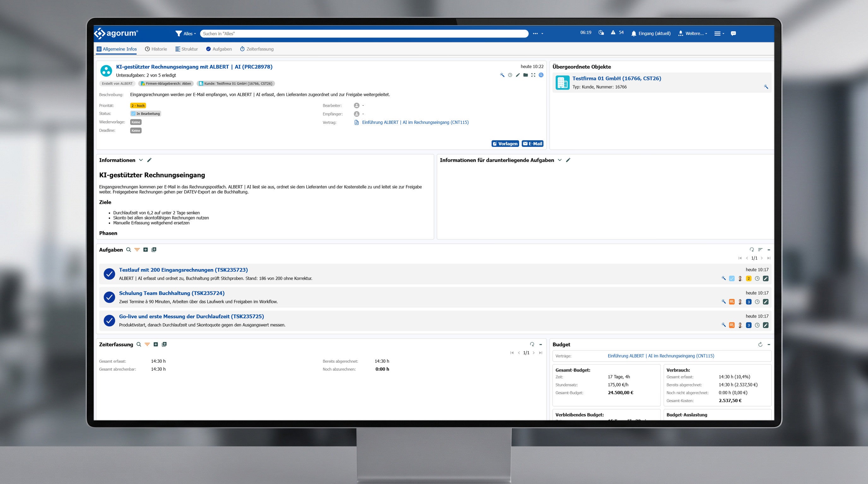Screen dimensions: 868x484
Task: Open the folder icon in the project header
Action: tap(526, 75)
